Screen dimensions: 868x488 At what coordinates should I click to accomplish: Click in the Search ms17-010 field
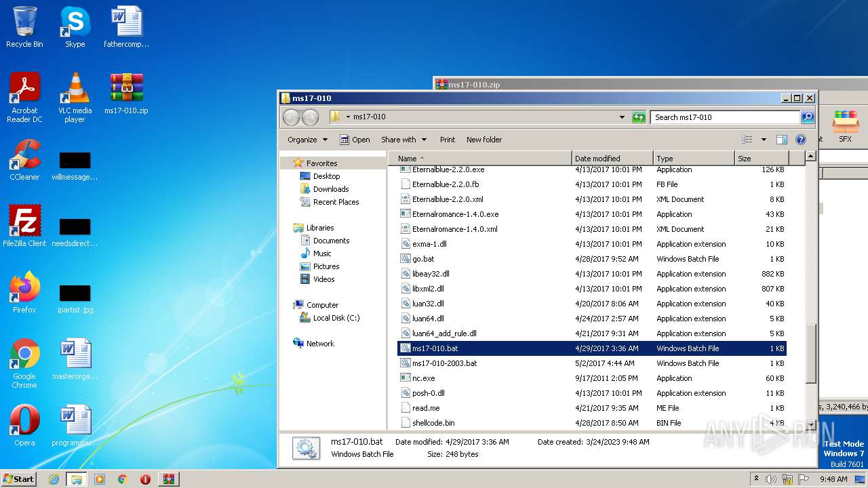coord(725,117)
